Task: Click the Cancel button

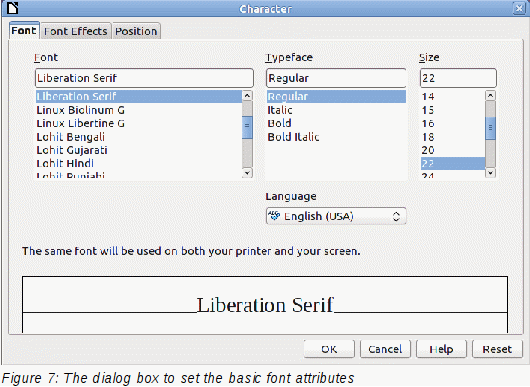Action: pos(385,349)
